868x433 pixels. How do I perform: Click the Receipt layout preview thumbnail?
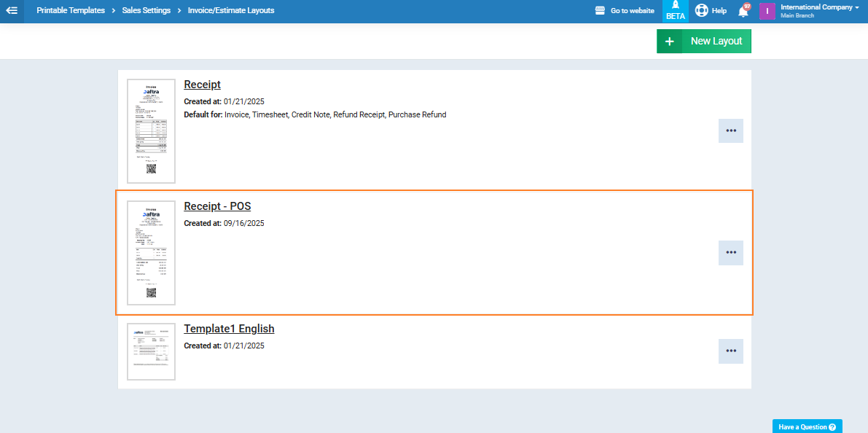tap(151, 131)
